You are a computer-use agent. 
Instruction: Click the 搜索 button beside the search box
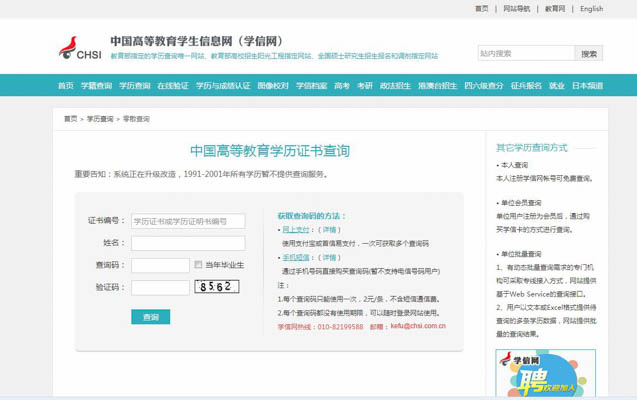589,53
